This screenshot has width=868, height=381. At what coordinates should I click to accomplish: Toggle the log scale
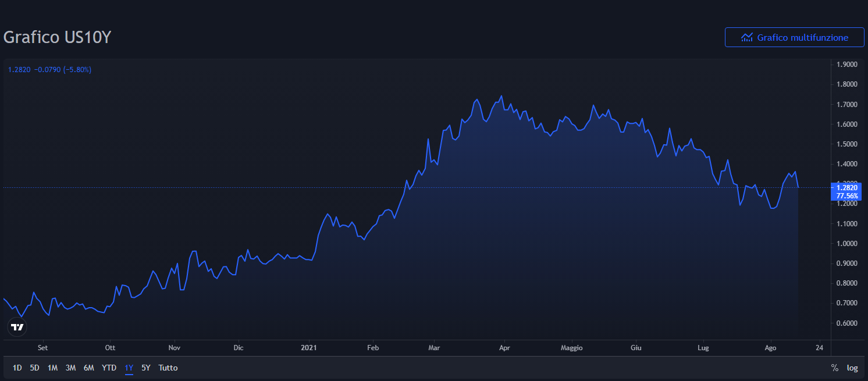852,368
